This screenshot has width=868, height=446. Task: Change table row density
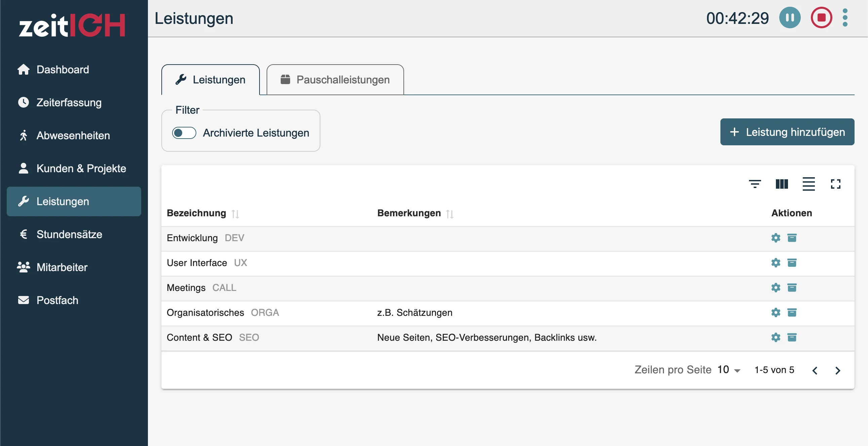pyautogui.click(x=808, y=184)
